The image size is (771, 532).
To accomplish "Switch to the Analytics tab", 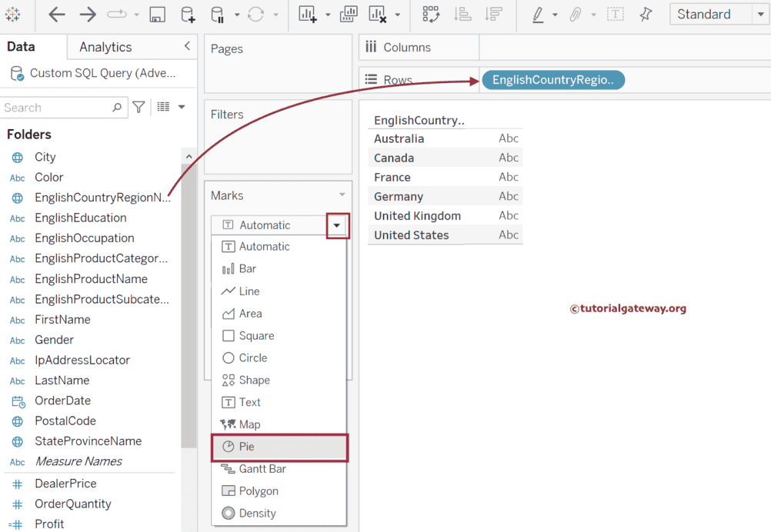I will 105,47.
